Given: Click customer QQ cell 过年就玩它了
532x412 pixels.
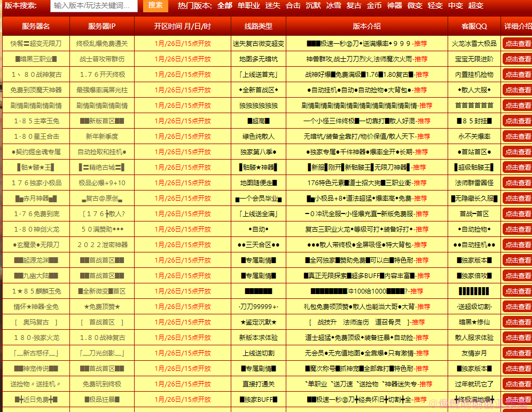Looking at the screenshot, I should tap(474, 384).
